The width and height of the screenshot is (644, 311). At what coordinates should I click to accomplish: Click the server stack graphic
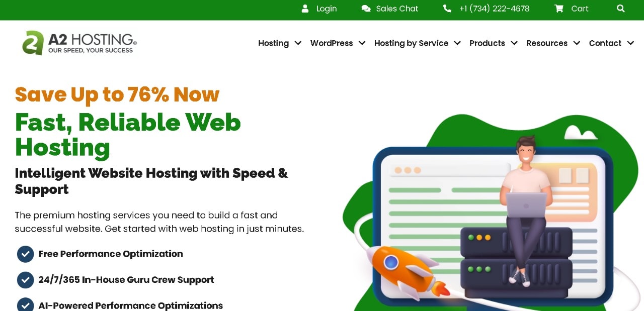516,263
